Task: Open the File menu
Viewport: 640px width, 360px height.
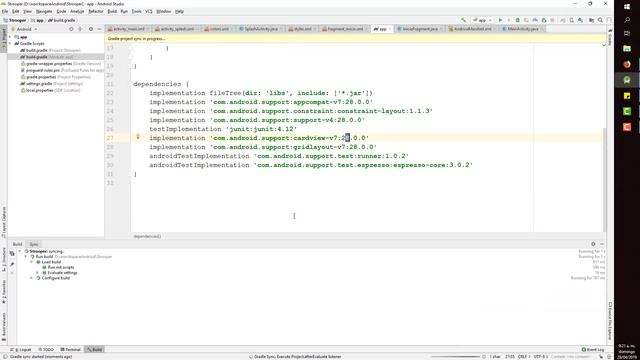Action: pyautogui.click(x=5, y=11)
